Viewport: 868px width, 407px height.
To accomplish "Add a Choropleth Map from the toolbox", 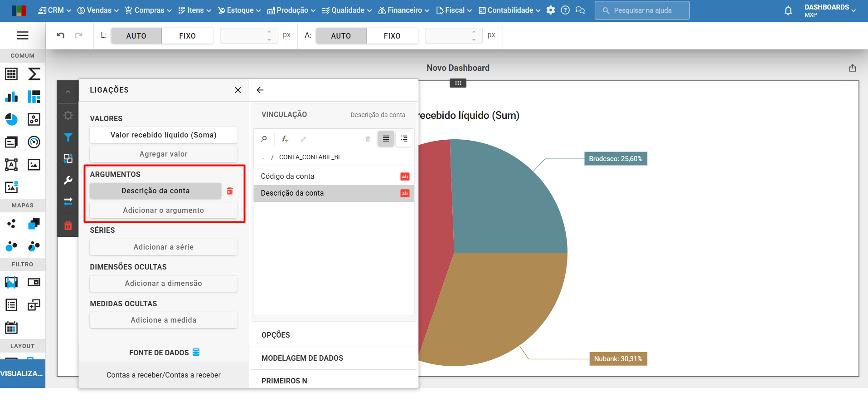I will pyautogui.click(x=34, y=224).
